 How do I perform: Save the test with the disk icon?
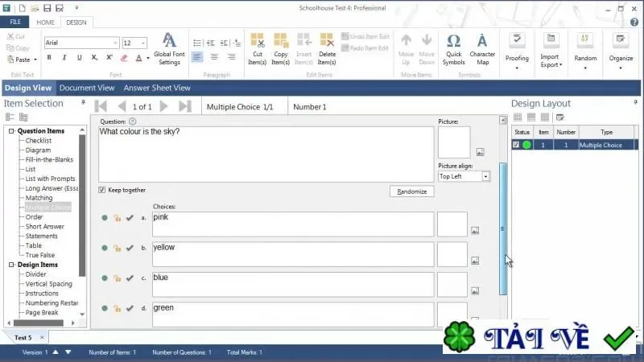[x=47, y=7]
